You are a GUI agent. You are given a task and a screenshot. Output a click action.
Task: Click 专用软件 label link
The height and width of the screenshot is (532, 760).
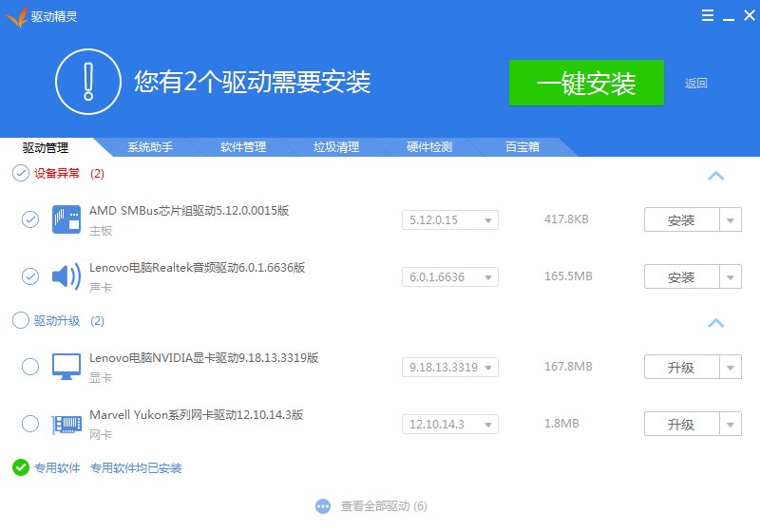pos(57,468)
